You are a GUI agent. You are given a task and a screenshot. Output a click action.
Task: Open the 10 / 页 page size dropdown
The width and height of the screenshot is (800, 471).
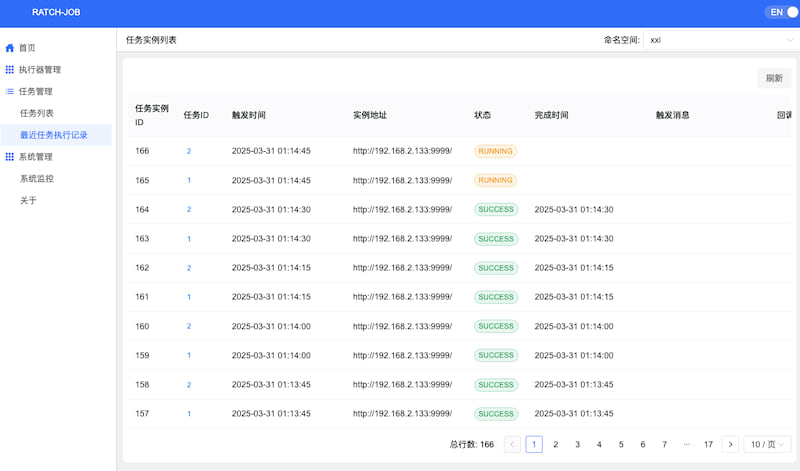click(767, 444)
